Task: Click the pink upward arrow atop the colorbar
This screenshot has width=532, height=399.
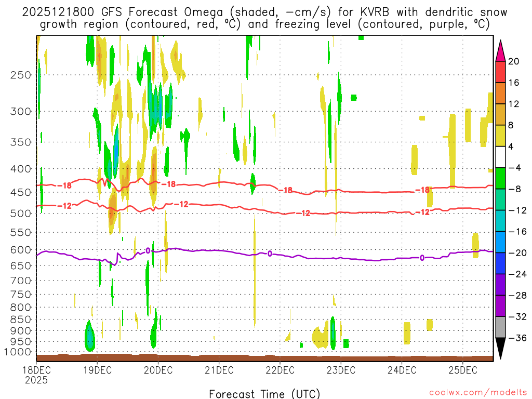Action: pyautogui.click(x=500, y=51)
